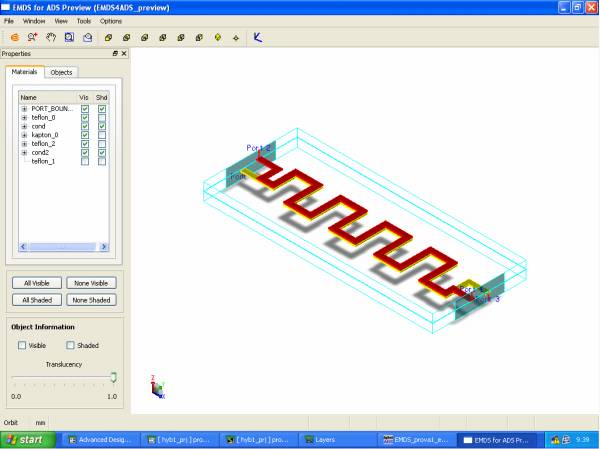Screen dimensions: 600x449
Task: Click the All Shaded button
Action: (37, 300)
